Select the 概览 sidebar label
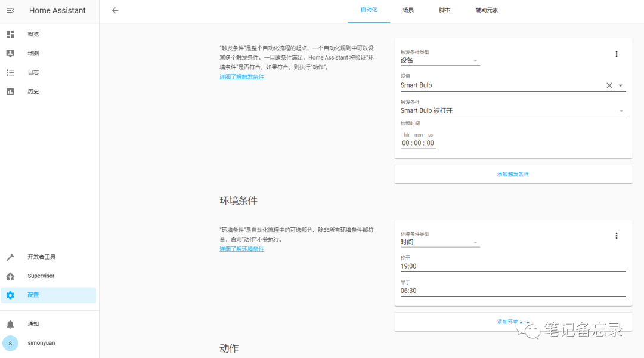 click(x=33, y=34)
